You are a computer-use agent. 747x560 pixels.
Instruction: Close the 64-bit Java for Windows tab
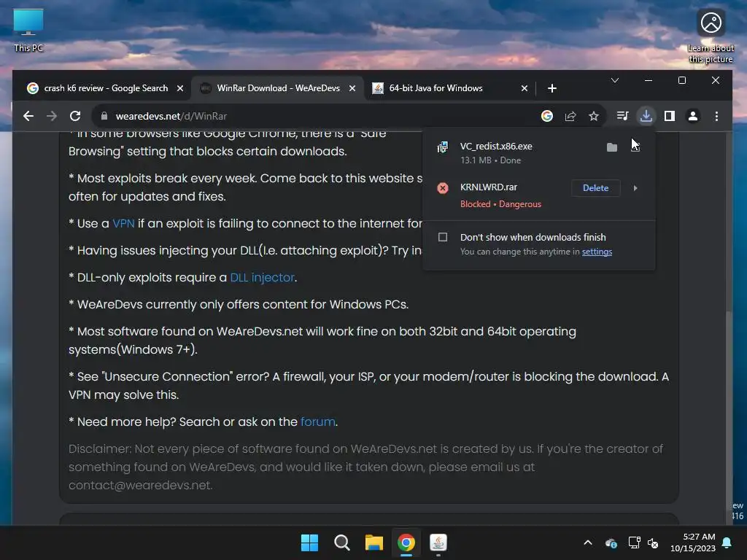(524, 88)
